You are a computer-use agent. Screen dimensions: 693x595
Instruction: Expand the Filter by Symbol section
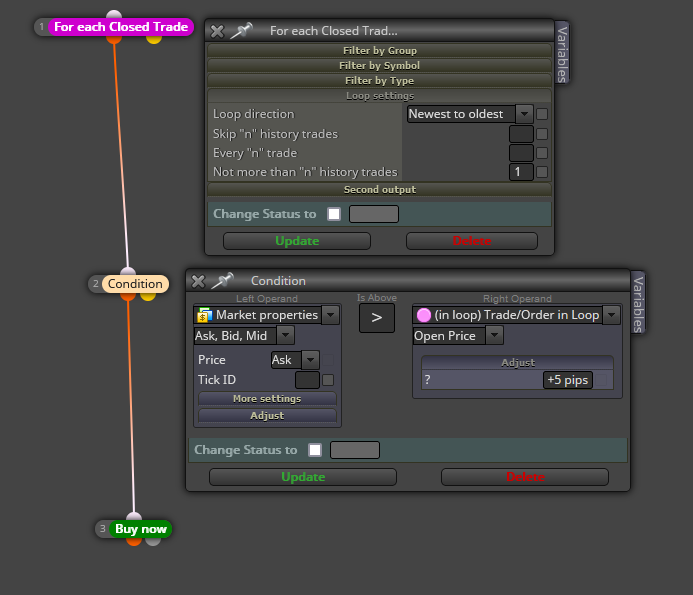pos(379,65)
